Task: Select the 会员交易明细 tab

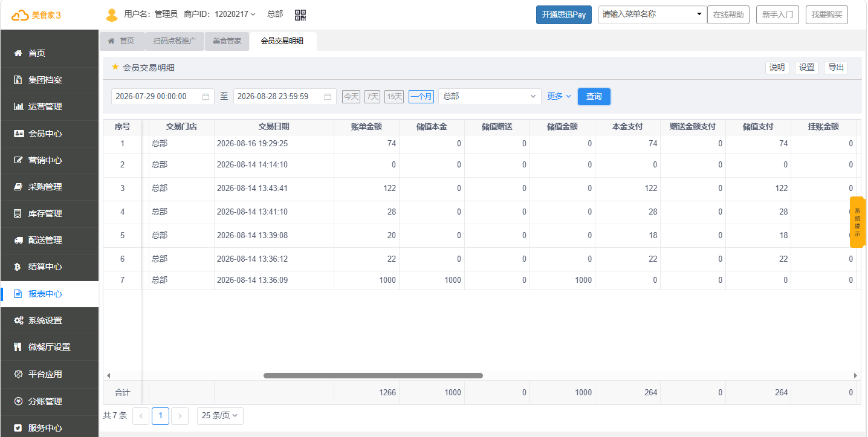Action: pyautogui.click(x=282, y=41)
